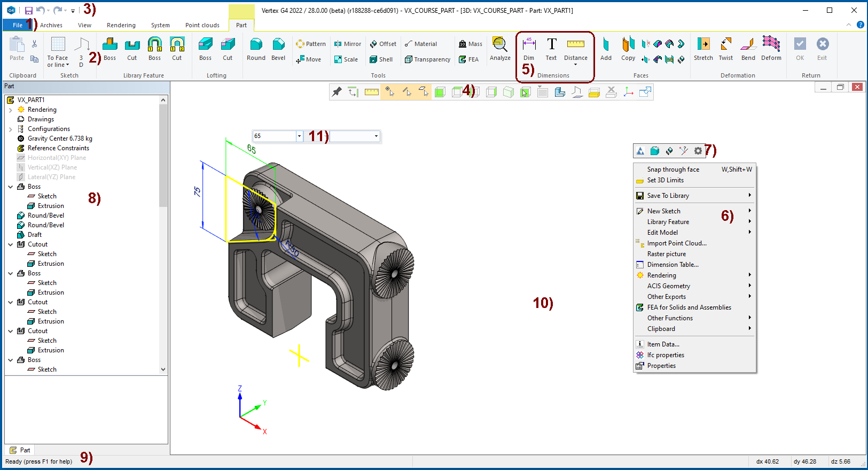Click the Stretch deformation tool
The image size is (868, 470).
point(703,49)
